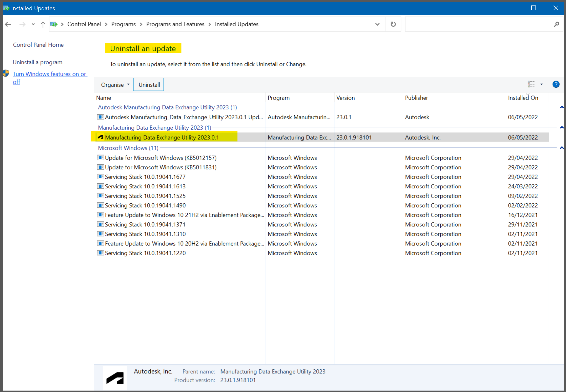Go back with the back arrow
This screenshot has width=566, height=392.
[8, 24]
